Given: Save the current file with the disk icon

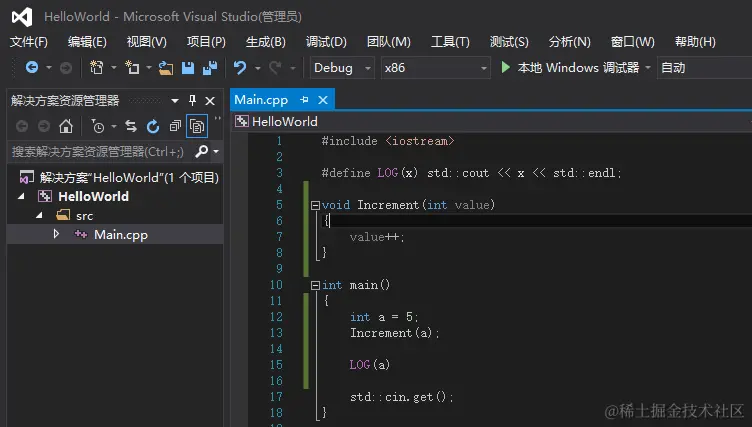Looking at the screenshot, I should 188,68.
